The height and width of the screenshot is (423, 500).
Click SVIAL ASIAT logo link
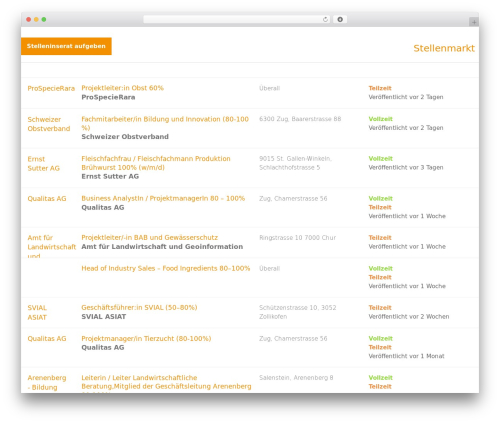37,312
